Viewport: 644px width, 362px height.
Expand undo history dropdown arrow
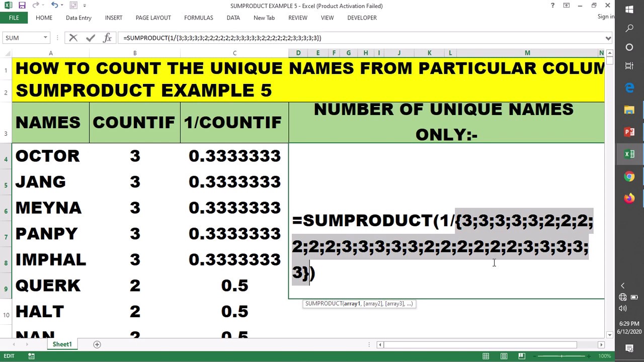62,6
